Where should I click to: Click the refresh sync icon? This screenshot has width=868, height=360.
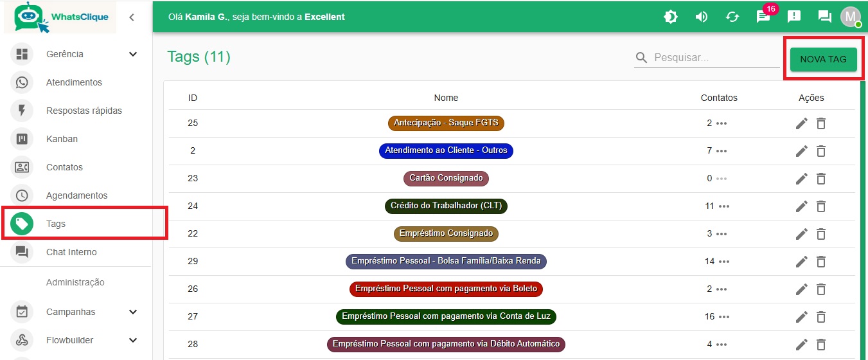pyautogui.click(x=732, y=17)
